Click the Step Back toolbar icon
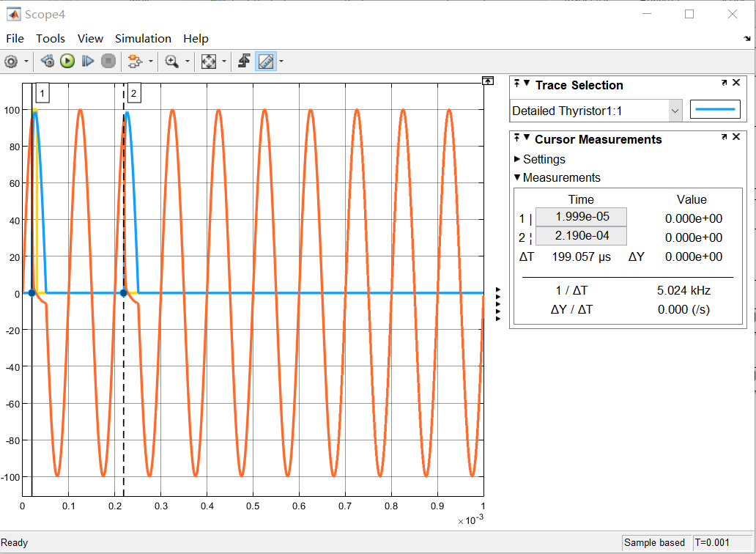The height and width of the screenshot is (554, 756). click(48, 62)
